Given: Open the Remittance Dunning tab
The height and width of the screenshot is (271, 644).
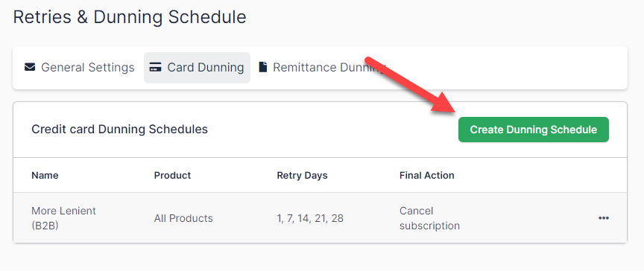Looking at the screenshot, I should pyautogui.click(x=323, y=67).
